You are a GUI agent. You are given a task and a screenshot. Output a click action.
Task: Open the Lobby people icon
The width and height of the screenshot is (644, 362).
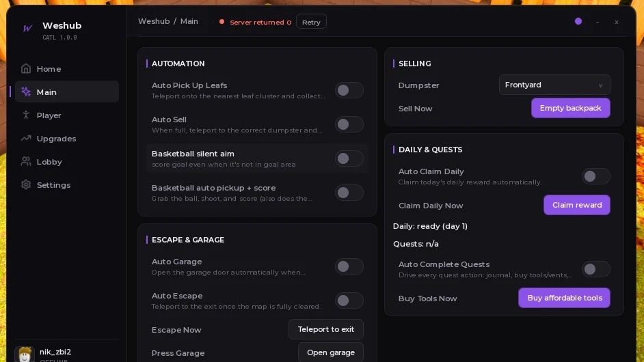(x=26, y=162)
